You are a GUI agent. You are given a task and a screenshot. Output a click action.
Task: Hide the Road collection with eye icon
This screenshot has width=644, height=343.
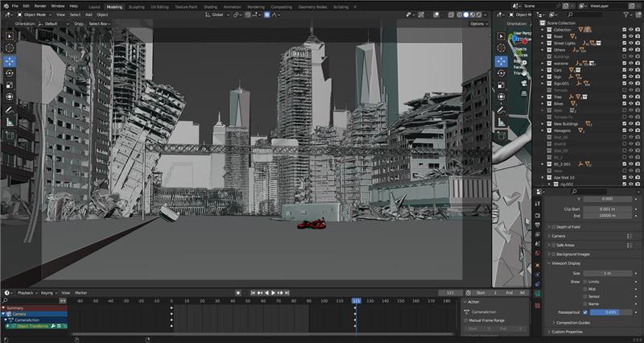click(631, 36)
